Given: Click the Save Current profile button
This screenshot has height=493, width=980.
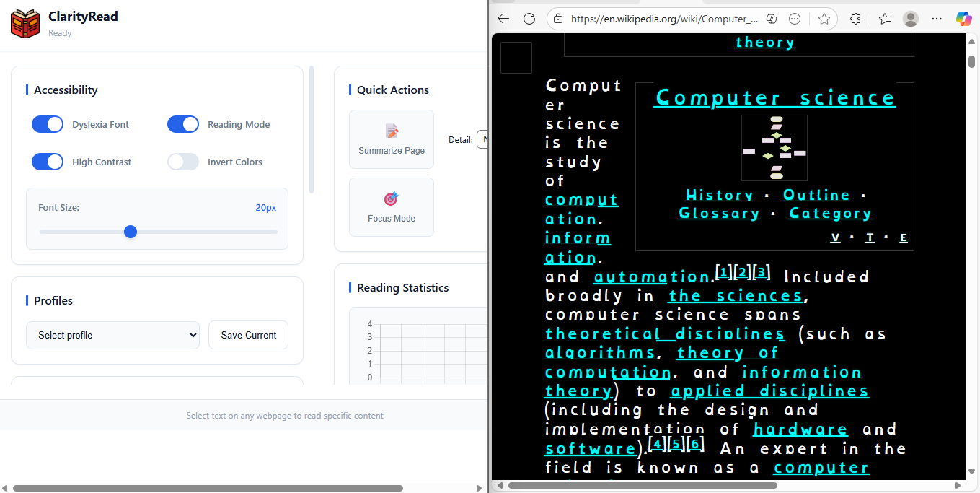Looking at the screenshot, I should pos(248,335).
